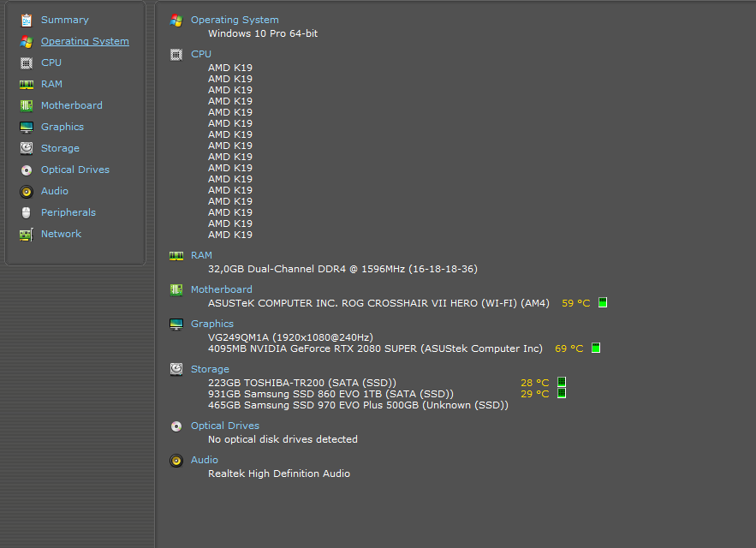Click the text Windows 10 Pro 64-bit
756x548 pixels.
coord(263,33)
